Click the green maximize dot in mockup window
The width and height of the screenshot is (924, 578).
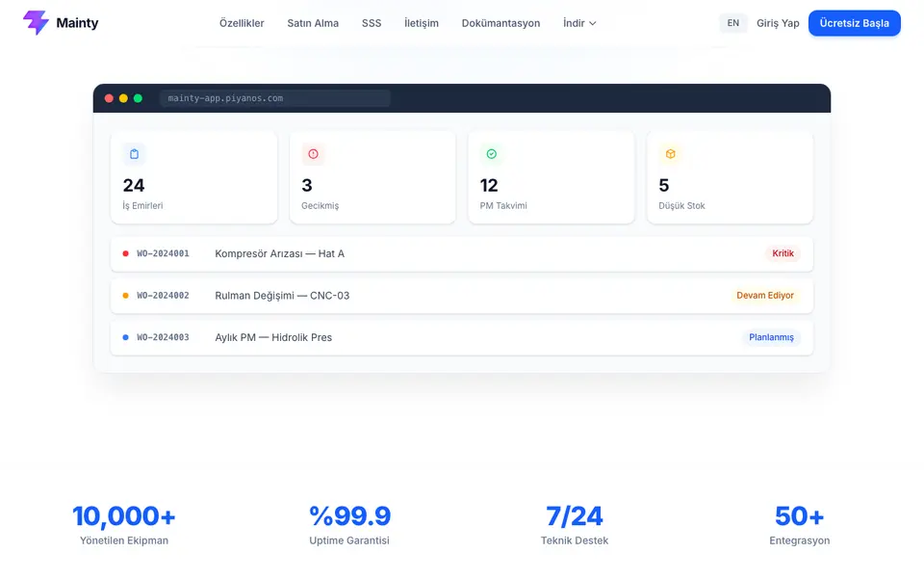click(138, 98)
